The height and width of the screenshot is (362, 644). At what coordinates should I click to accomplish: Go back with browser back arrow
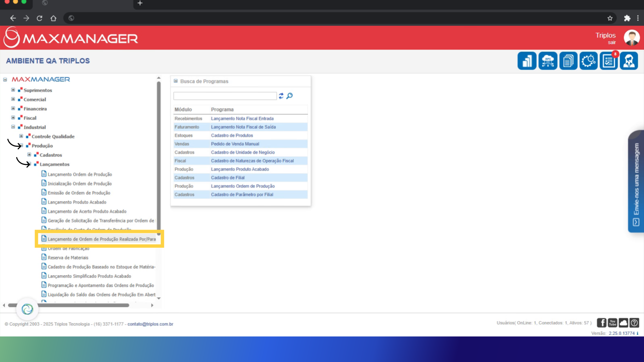(13, 18)
